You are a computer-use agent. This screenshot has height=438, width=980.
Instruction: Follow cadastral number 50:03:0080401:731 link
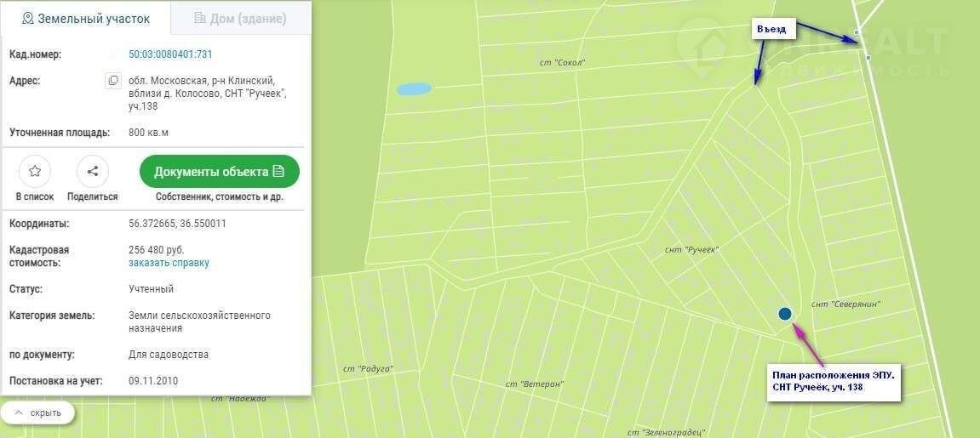(170, 54)
